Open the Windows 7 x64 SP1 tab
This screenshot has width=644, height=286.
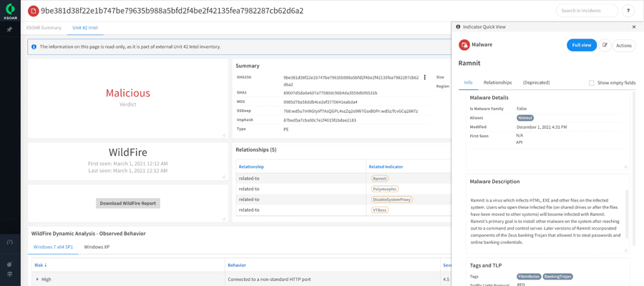pos(53,247)
